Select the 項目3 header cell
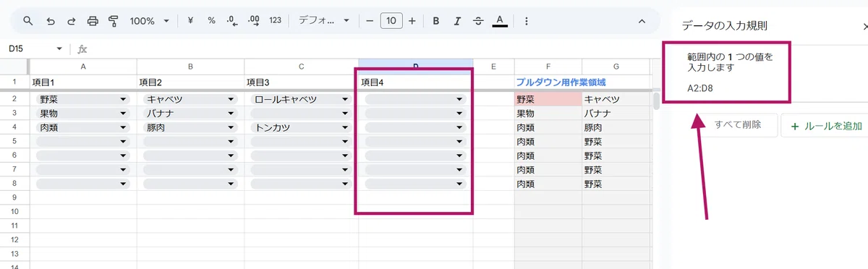Image resolution: width=868 pixels, height=269 pixels. [301, 82]
